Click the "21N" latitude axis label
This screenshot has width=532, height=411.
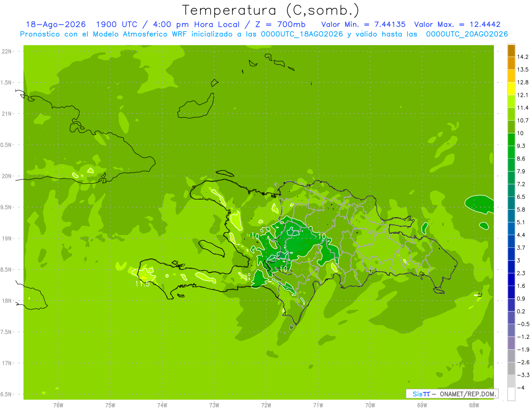[7, 114]
